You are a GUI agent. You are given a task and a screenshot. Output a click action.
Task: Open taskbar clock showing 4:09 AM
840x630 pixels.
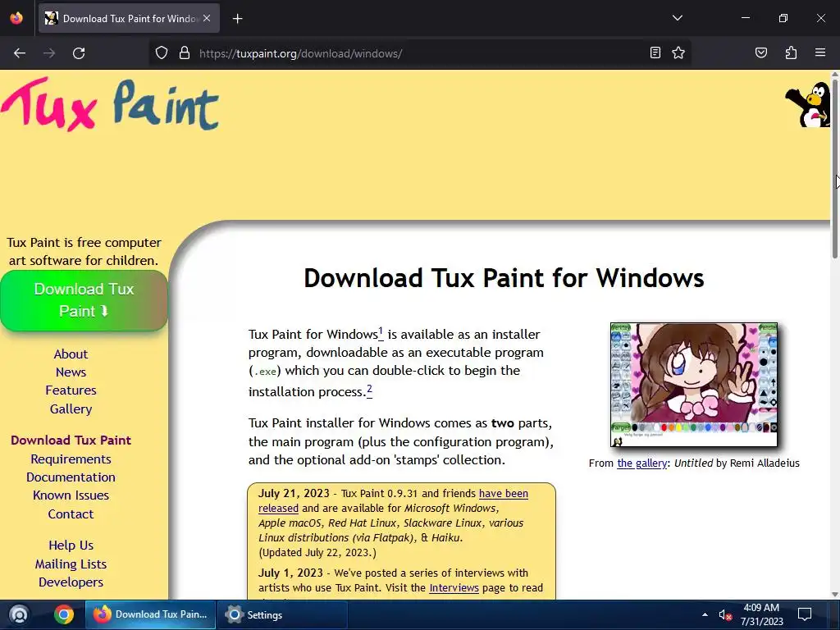click(x=762, y=614)
